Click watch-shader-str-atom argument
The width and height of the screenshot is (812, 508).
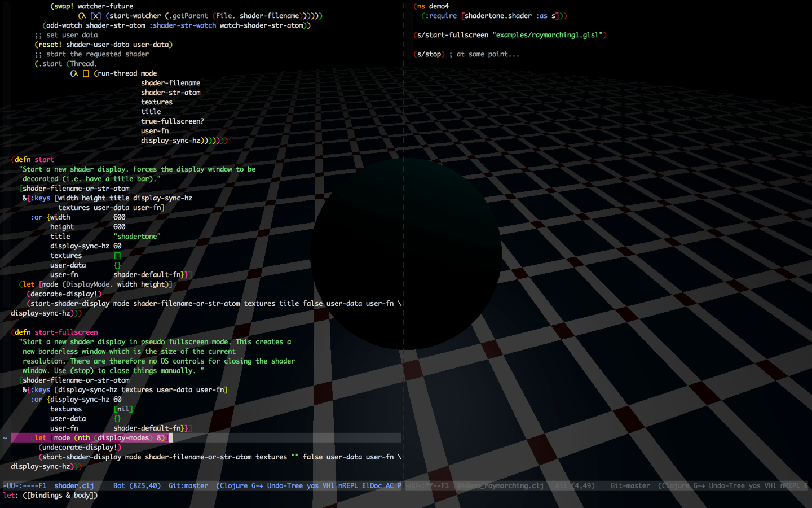(x=262, y=25)
